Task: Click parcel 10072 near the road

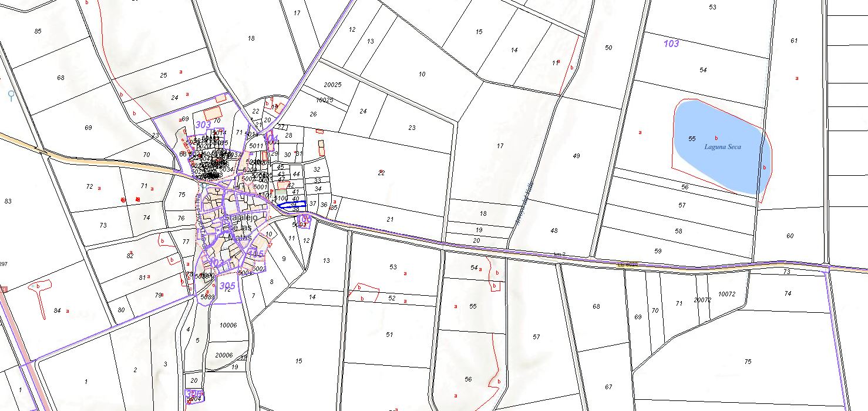Action: (x=726, y=294)
